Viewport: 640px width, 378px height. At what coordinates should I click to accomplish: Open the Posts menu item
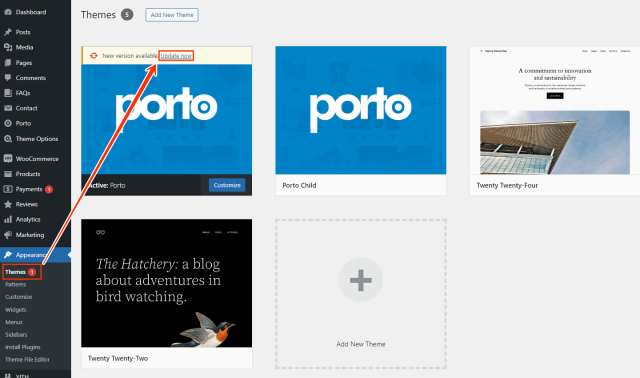[x=23, y=32]
